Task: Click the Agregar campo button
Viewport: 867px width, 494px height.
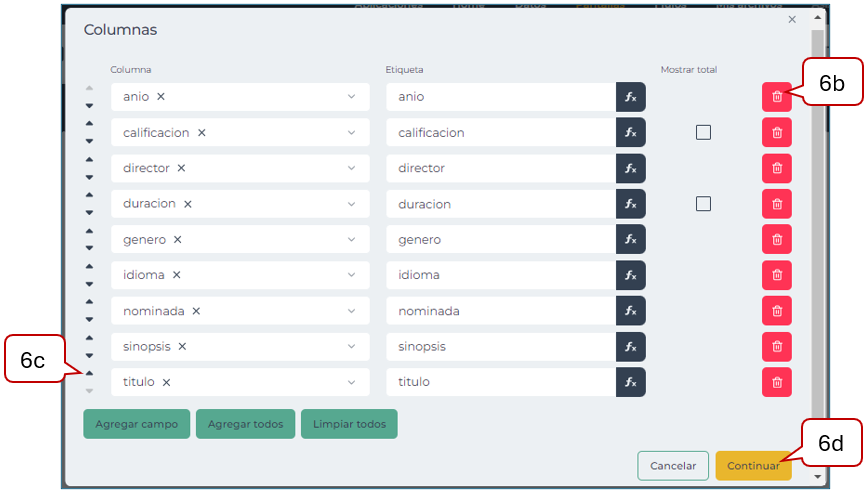Action: [x=136, y=424]
